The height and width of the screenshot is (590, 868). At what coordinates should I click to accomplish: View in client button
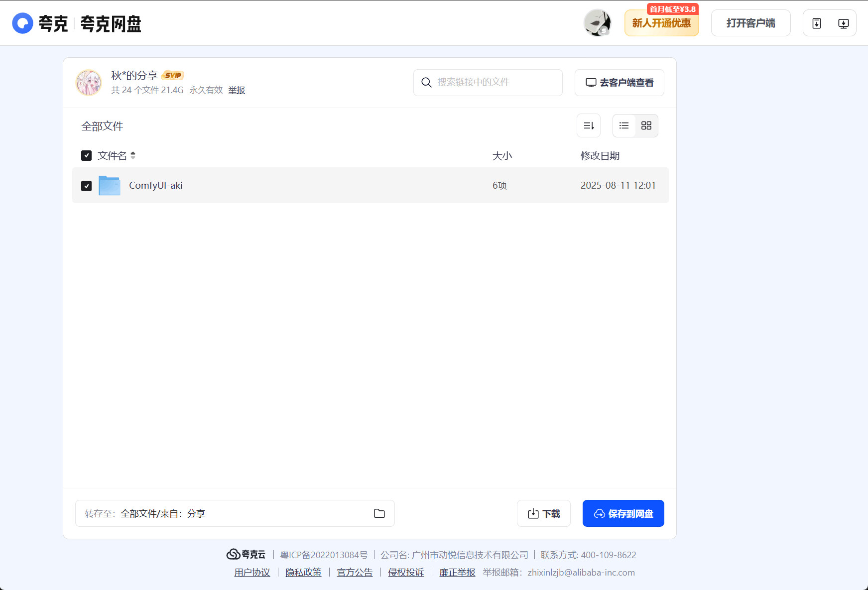click(x=620, y=83)
